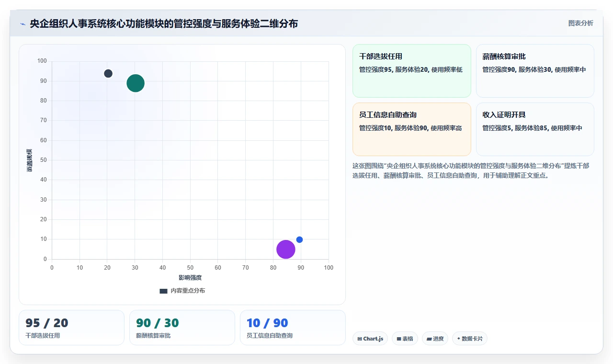Click the 数据卡片 tag
The width and height of the screenshot is (613, 364).
[469, 339]
